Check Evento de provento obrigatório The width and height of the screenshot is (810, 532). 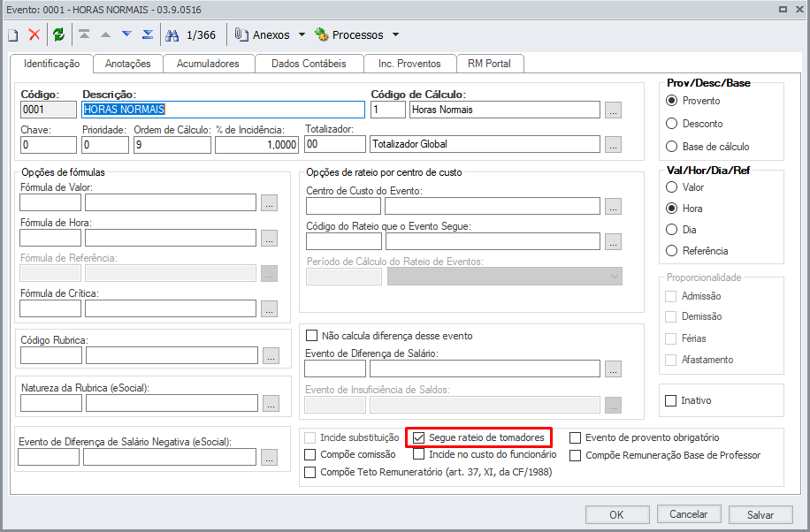575,438
